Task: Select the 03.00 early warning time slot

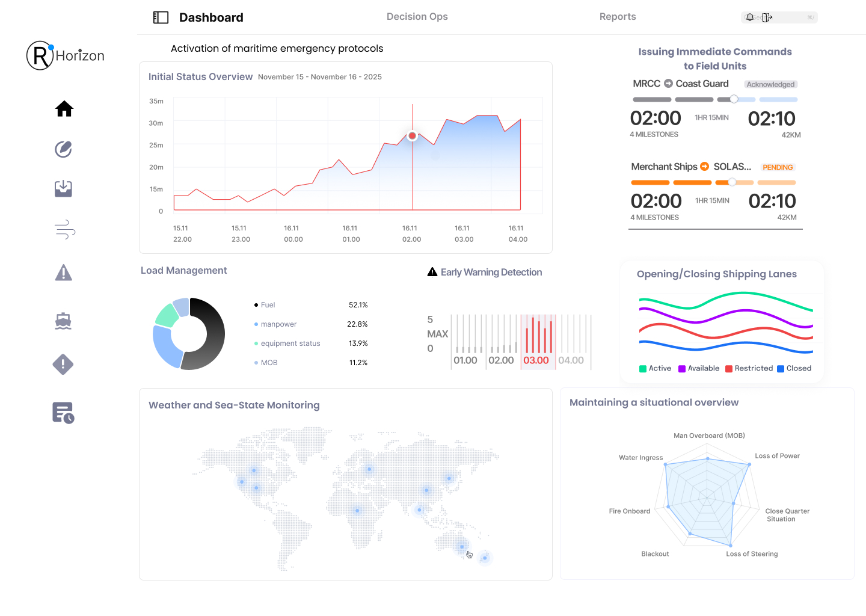Action: coord(536,360)
